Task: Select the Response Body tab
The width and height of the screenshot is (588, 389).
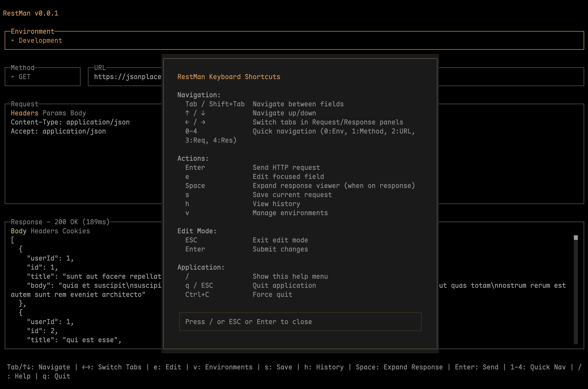Action: point(18,231)
